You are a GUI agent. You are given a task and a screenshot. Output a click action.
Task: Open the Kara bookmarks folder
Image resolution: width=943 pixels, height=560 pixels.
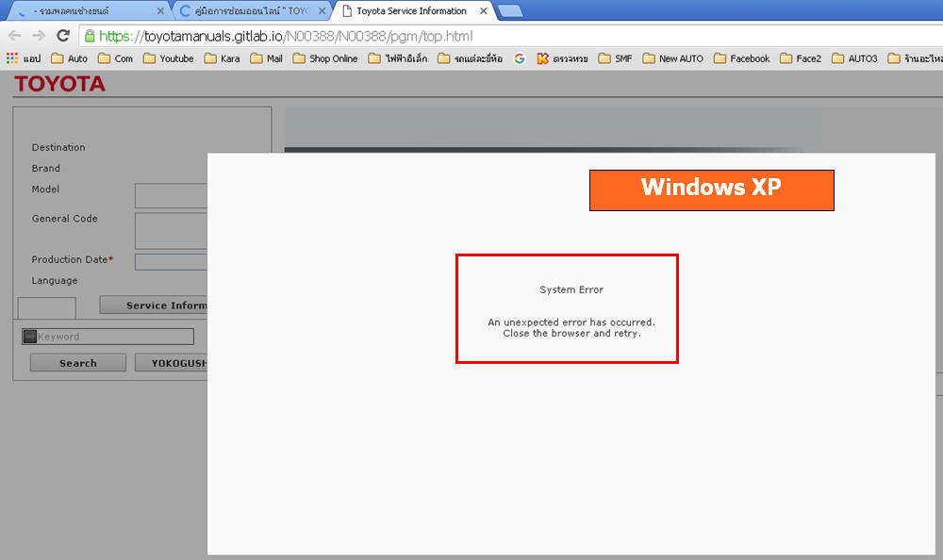pyautogui.click(x=222, y=58)
